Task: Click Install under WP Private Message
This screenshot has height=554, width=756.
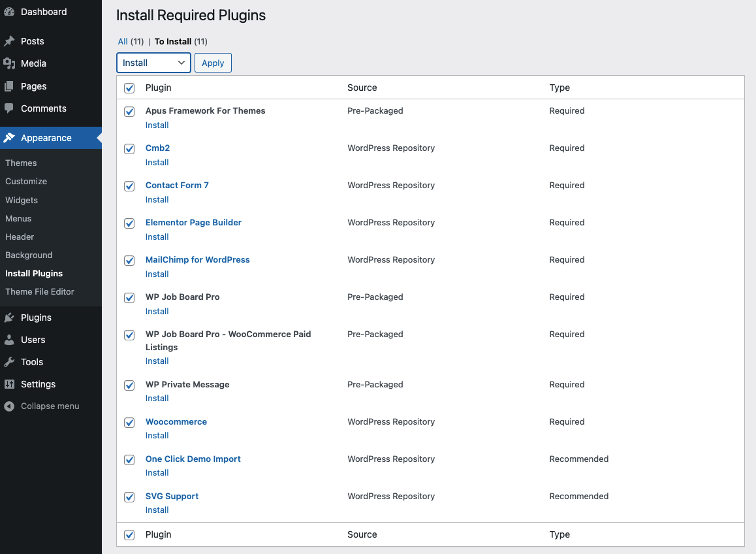Action: tap(157, 399)
